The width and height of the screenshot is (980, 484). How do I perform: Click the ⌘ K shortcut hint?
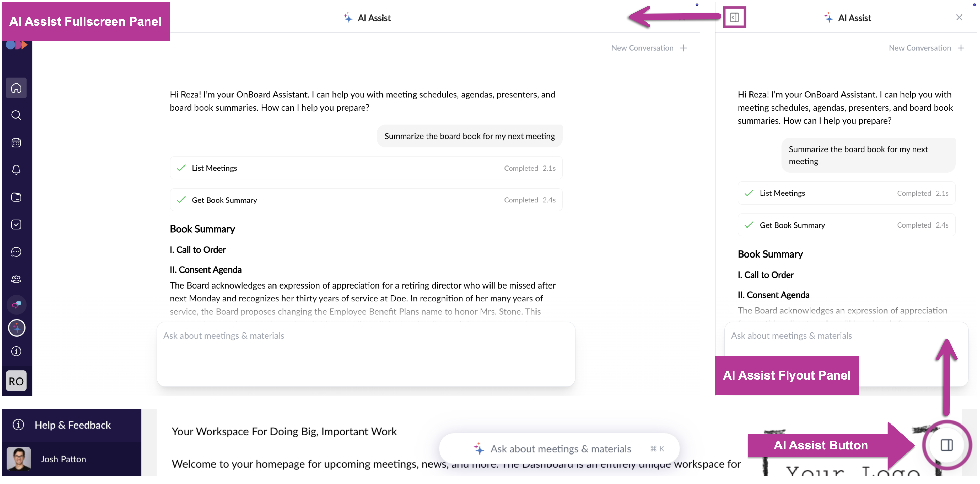point(657,449)
